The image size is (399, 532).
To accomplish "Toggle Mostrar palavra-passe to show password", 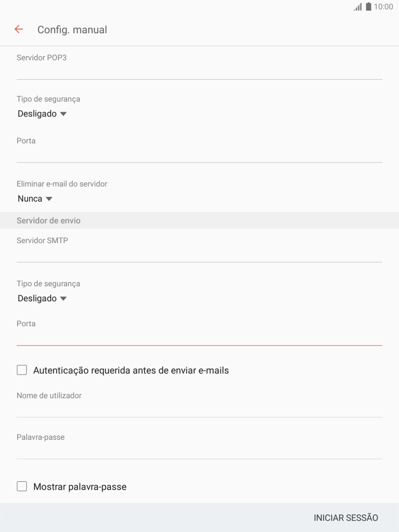I will tap(22, 486).
